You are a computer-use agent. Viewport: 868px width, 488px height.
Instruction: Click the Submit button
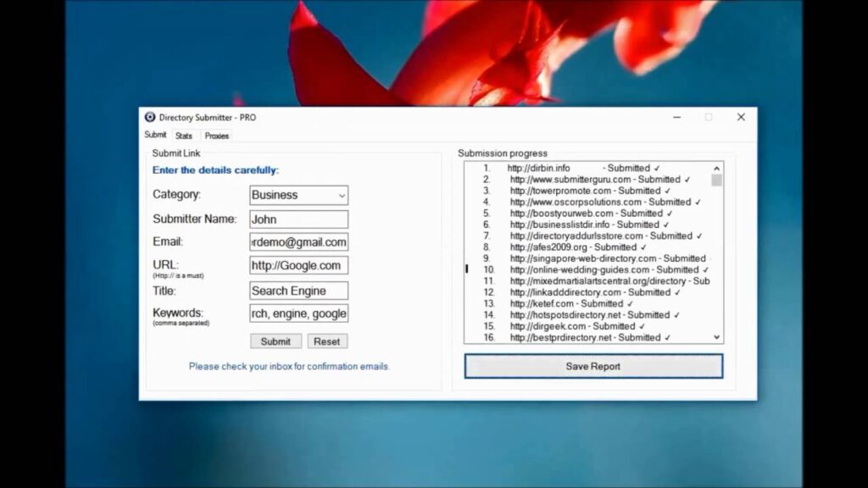click(275, 341)
